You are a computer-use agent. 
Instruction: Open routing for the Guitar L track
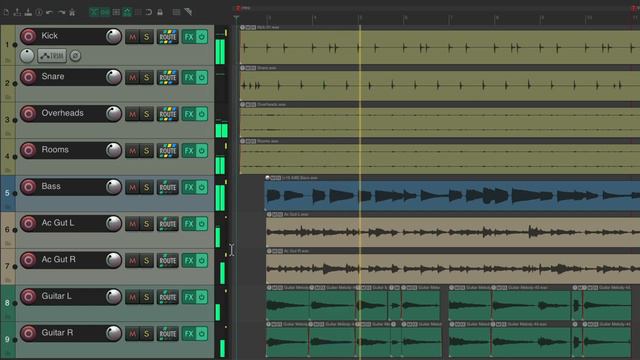[x=168, y=297]
